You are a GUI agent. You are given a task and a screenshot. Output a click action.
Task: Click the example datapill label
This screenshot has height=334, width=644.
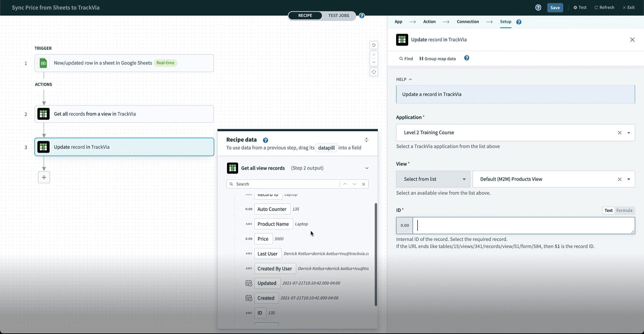326,148
